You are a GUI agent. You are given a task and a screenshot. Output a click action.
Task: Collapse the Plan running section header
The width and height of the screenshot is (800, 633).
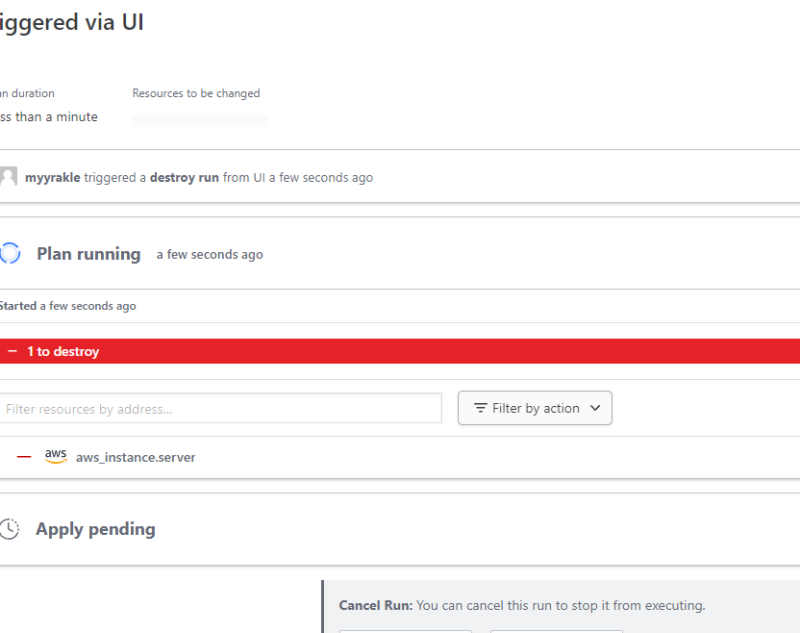[x=89, y=254]
